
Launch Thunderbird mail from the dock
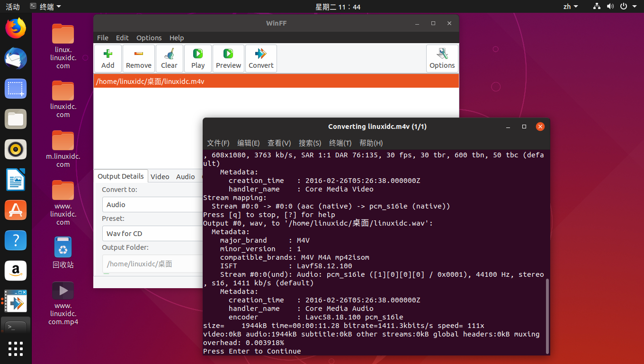click(x=16, y=59)
